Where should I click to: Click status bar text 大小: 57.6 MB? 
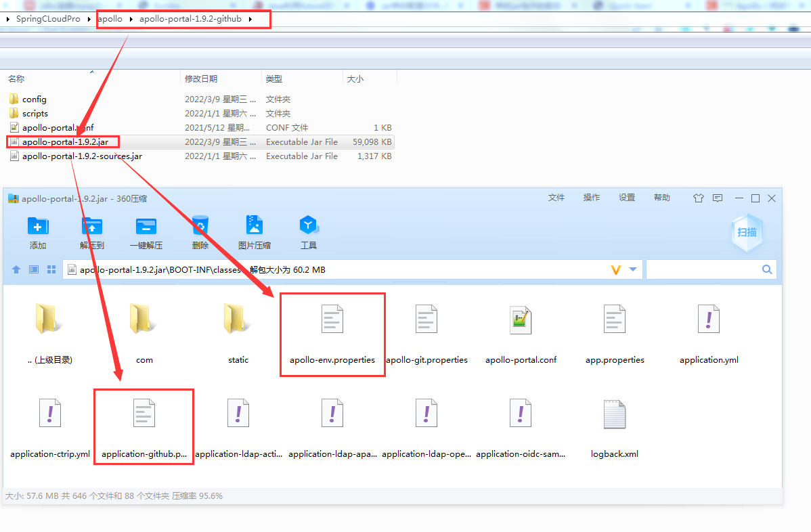pyautogui.click(x=32, y=496)
